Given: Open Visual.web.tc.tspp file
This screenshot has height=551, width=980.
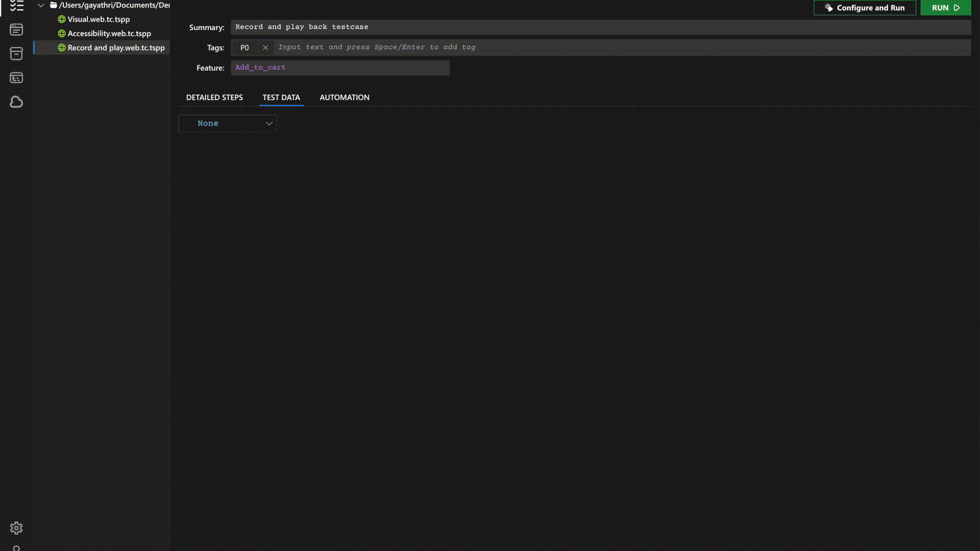Looking at the screenshot, I should pyautogui.click(x=99, y=19).
